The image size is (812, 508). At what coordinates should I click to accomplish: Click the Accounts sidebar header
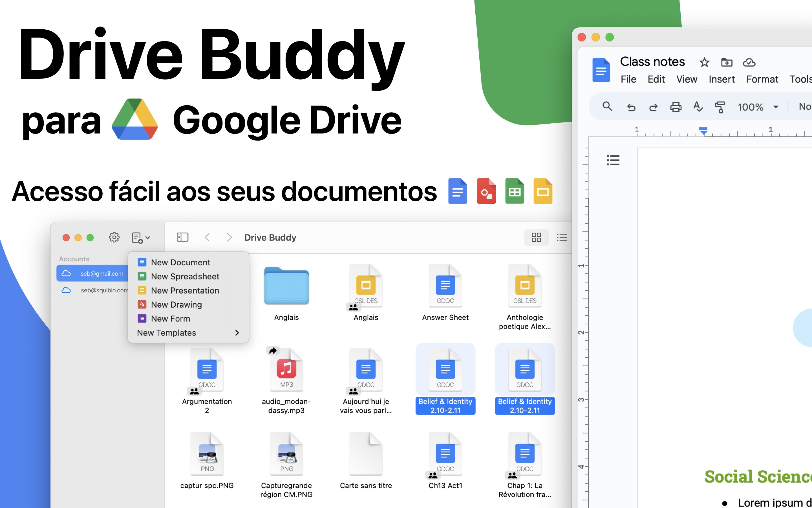[74, 259]
